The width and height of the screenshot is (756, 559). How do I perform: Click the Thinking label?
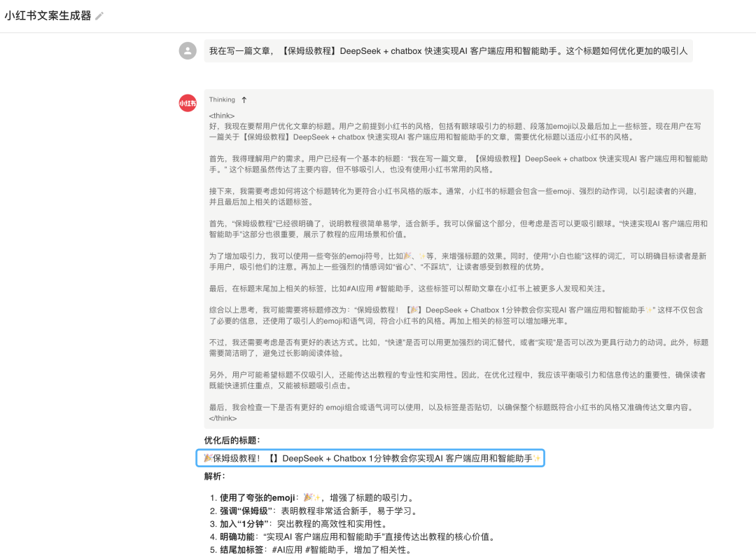(222, 100)
